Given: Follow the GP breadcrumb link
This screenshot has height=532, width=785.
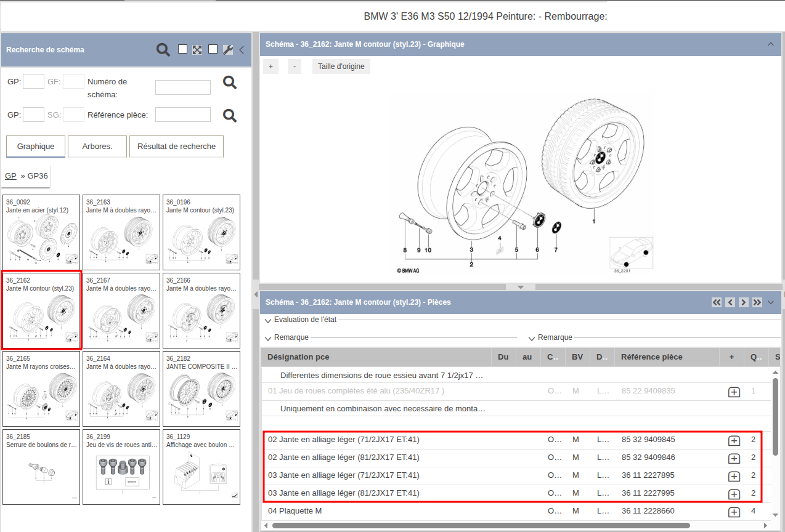Looking at the screenshot, I should (x=10, y=176).
